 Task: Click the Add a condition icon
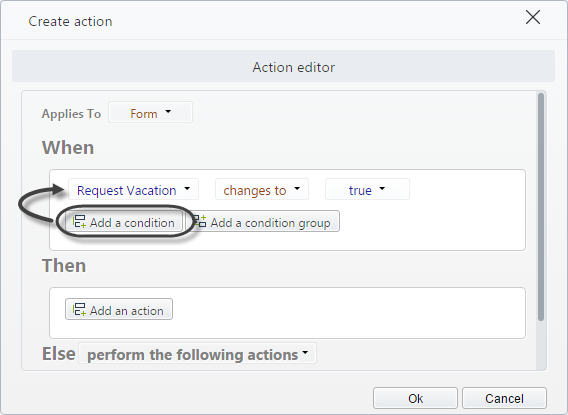(79, 222)
